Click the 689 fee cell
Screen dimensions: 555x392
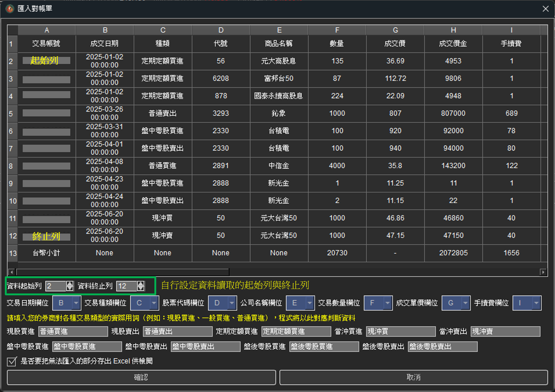(511, 113)
